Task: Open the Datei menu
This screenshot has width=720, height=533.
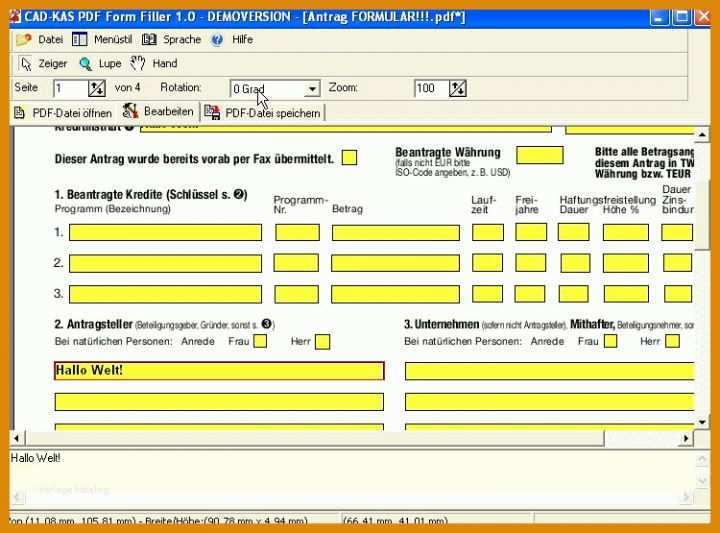Action: pos(51,39)
